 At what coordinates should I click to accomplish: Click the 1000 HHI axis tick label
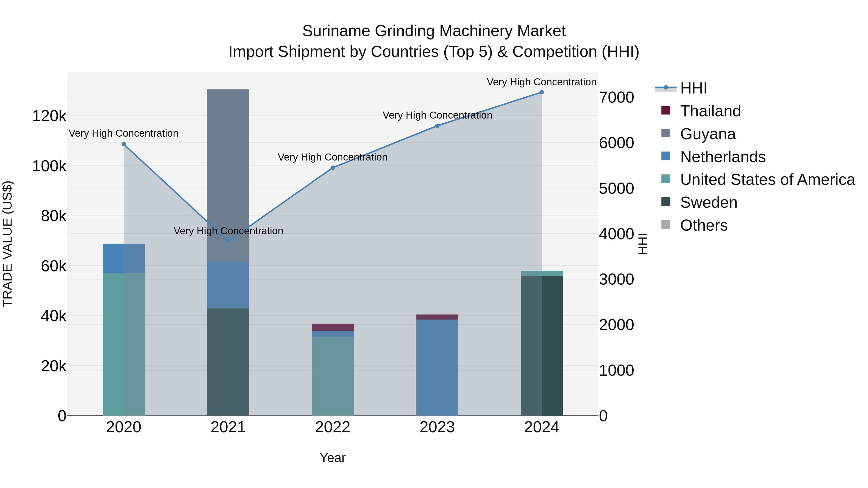(x=616, y=370)
